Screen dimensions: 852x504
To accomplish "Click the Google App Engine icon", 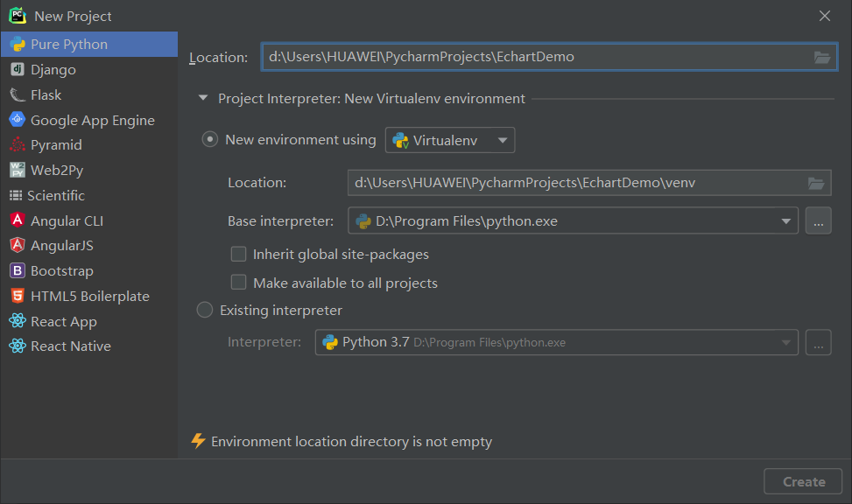I will 18,119.
